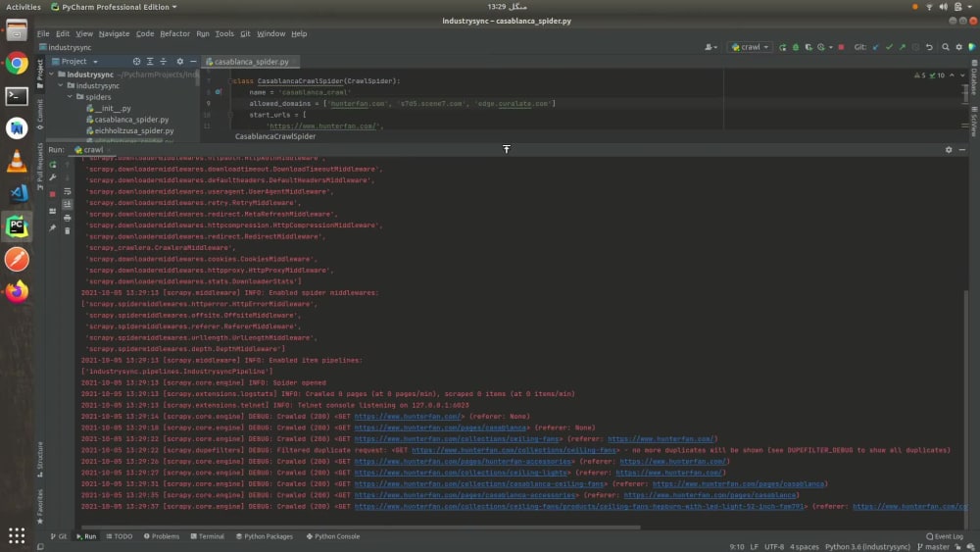Open the Tools menu
Screen dimensions: 980x552
[x=224, y=33]
